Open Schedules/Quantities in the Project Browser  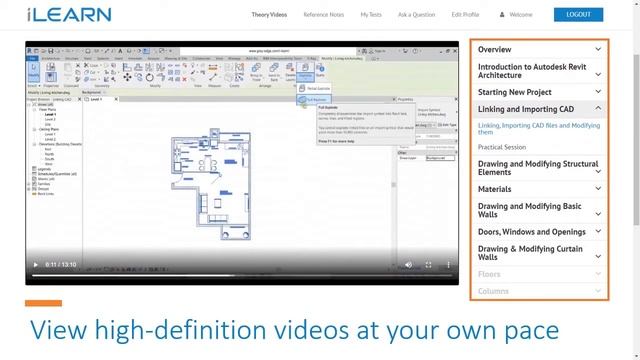57,174
